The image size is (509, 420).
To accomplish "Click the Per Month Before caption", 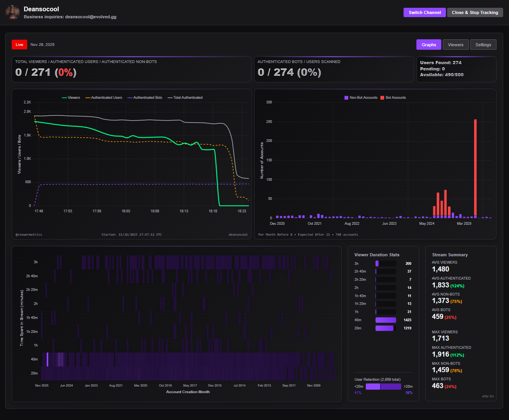I will (x=308, y=234).
